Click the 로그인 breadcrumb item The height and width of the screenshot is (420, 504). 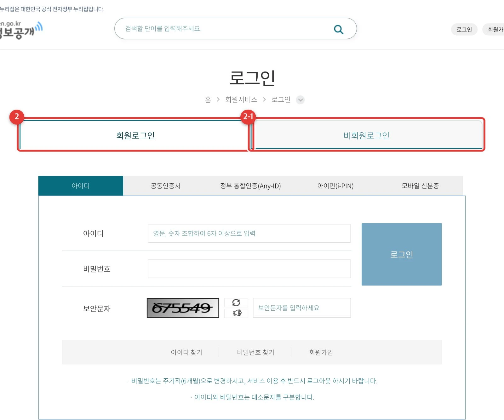pyautogui.click(x=281, y=100)
